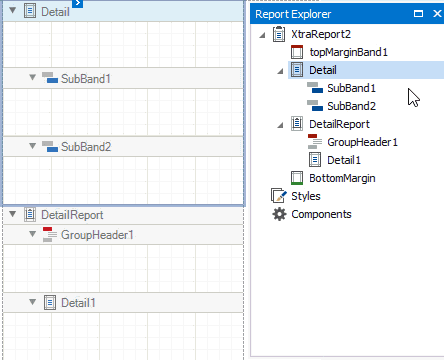
Task: Open the Detail band smart tag arrow
Action: pyautogui.click(x=77, y=3)
